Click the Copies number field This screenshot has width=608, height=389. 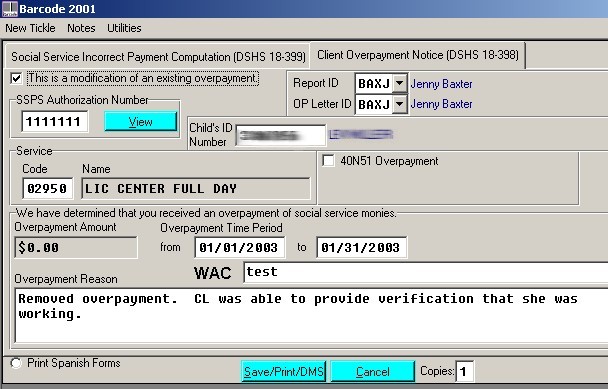point(465,372)
